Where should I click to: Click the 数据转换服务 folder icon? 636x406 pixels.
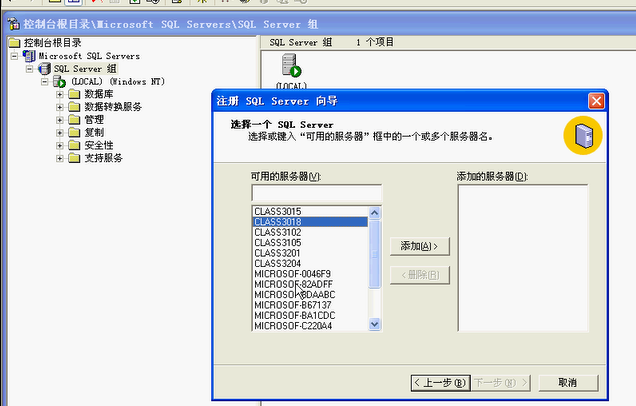[74, 107]
